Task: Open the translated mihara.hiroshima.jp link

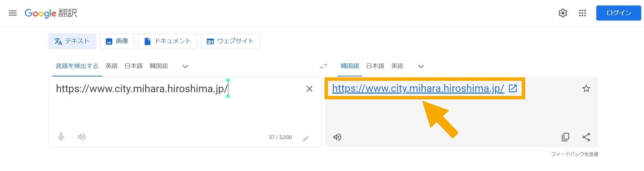Action: tap(418, 88)
